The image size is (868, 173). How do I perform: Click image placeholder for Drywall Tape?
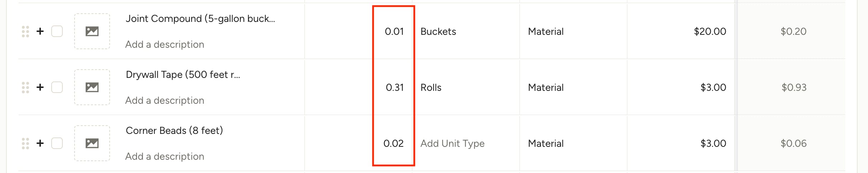pyautogui.click(x=92, y=87)
